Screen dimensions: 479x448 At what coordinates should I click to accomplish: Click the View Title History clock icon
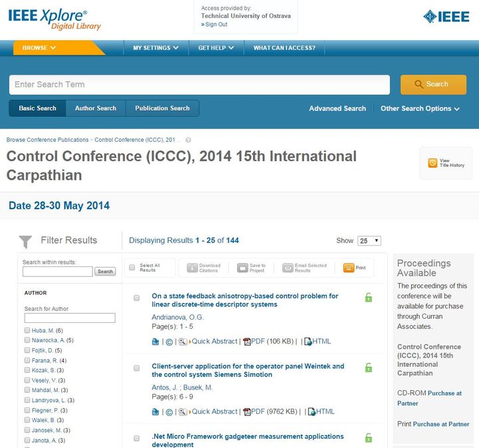(x=432, y=163)
